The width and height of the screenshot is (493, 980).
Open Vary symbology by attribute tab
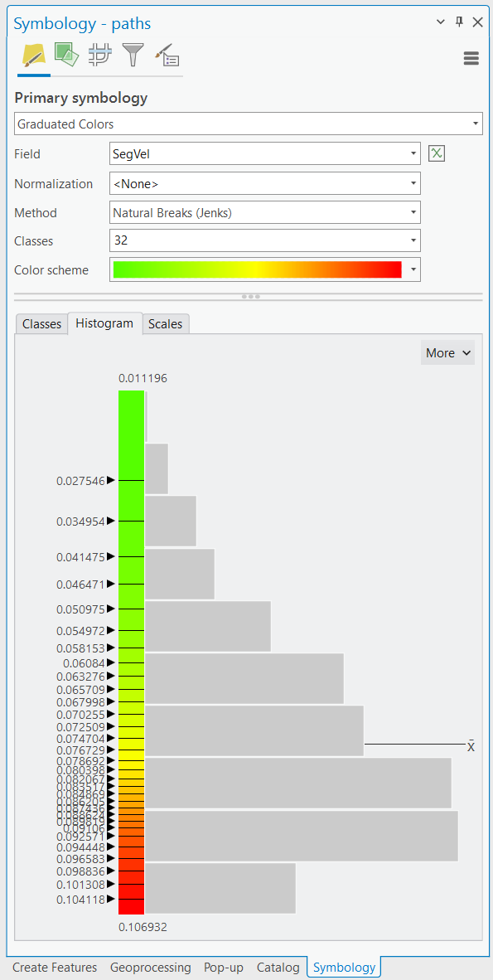(66, 55)
